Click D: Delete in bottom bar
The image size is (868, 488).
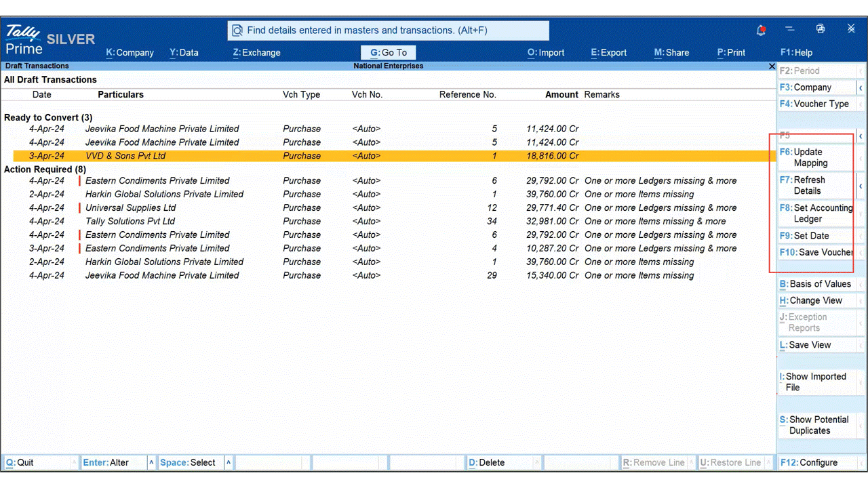point(500,462)
